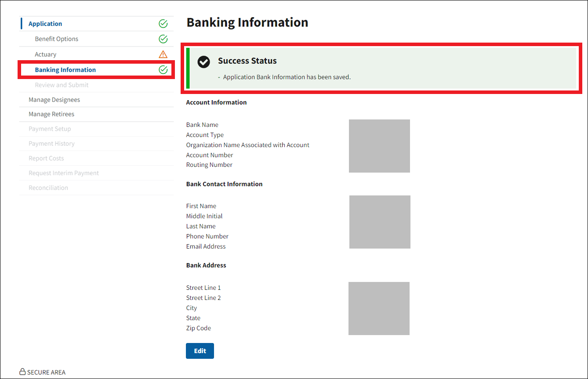Click the Benefit Options completed checkmark icon
Screen dimensions: 588x379
coord(163,39)
